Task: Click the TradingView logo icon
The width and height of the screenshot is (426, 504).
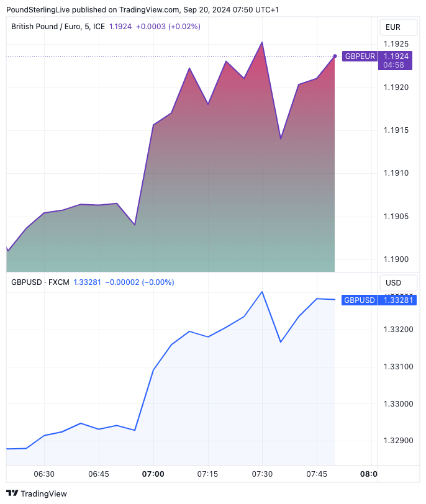Action: 12,493
